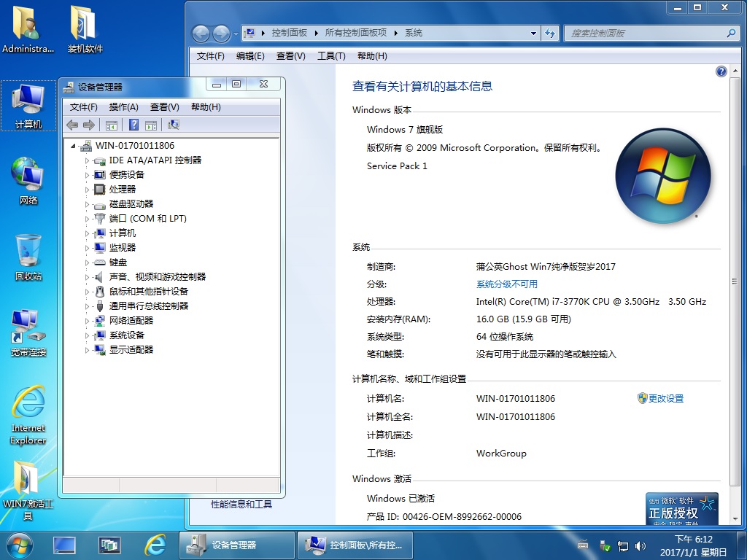Select the Show console tree toolbar icon
747x560 pixels.
(x=112, y=124)
